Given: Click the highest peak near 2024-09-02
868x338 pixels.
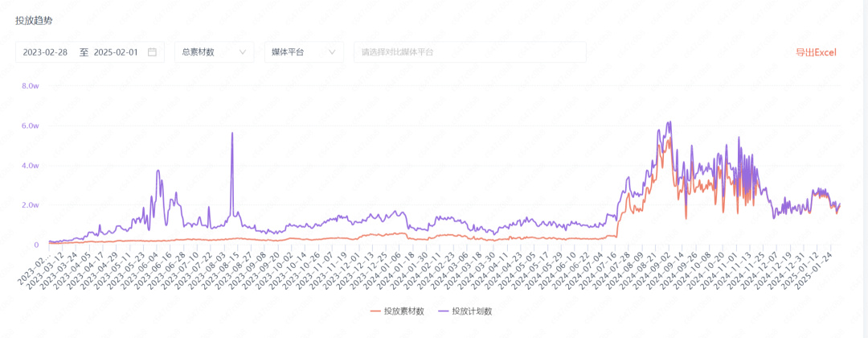Looking at the screenshot, I should point(669,122).
